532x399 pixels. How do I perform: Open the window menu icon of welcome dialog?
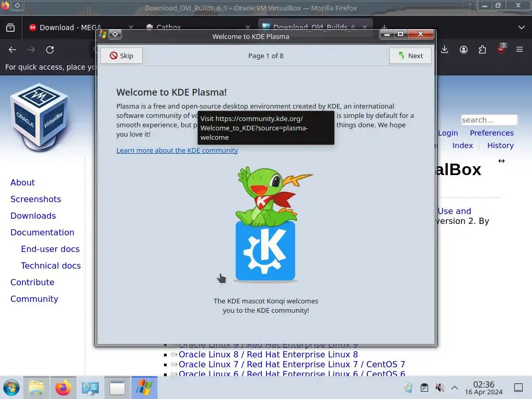(103, 34)
